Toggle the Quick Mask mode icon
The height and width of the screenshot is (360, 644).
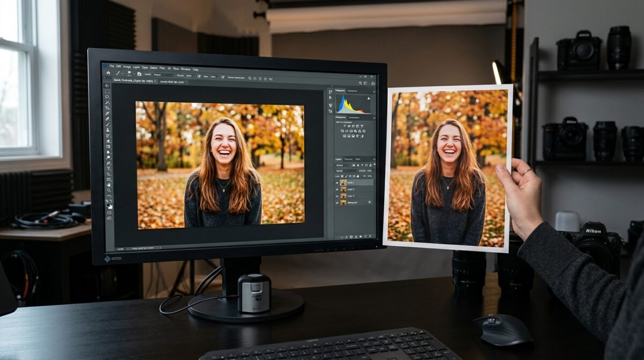point(109,213)
